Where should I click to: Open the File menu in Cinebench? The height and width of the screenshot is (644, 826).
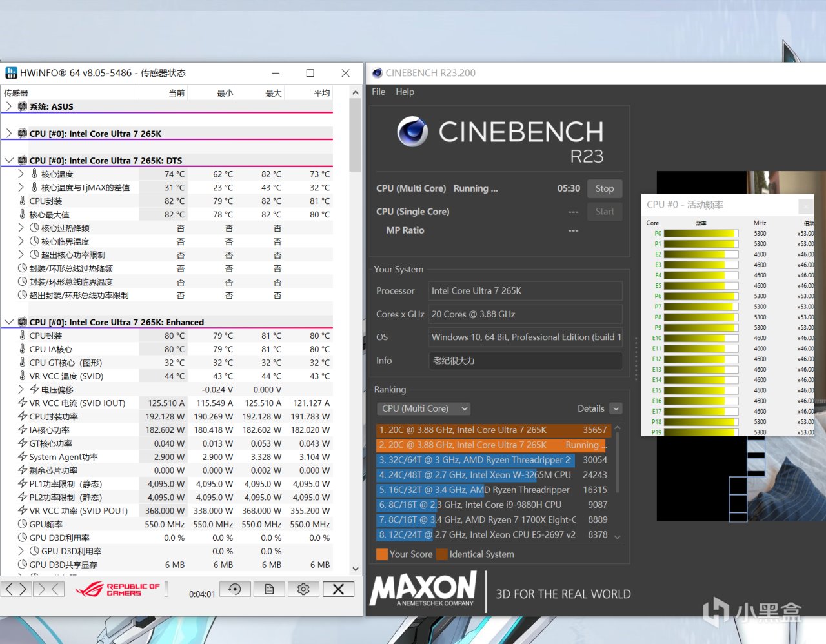tap(378, 92)
